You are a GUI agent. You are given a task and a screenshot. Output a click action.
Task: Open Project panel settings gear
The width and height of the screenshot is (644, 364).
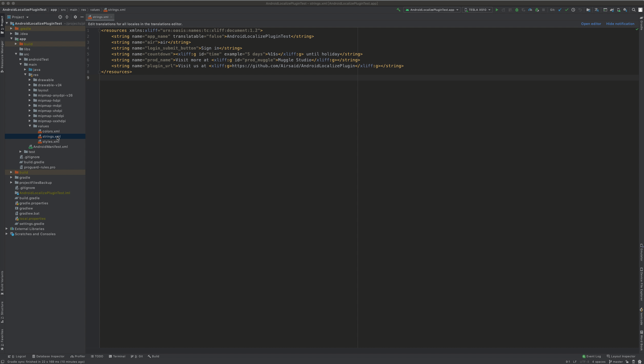point(75,17)
